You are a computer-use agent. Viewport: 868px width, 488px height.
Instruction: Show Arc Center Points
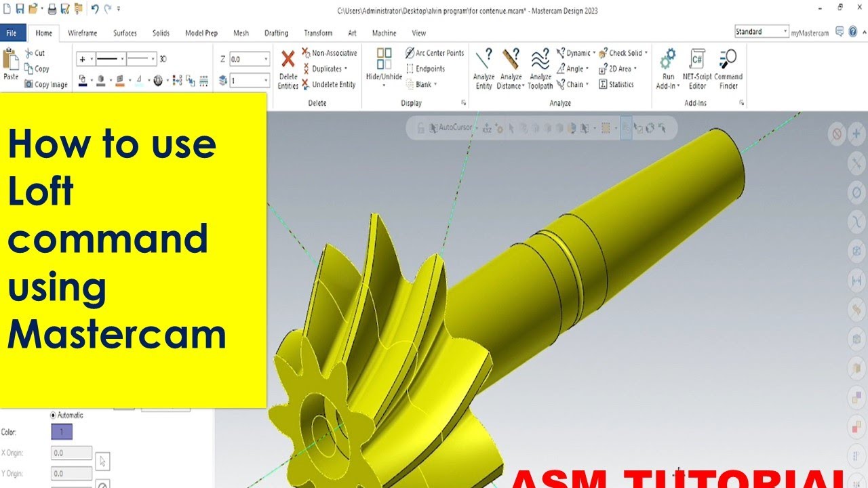pos(435,53)
